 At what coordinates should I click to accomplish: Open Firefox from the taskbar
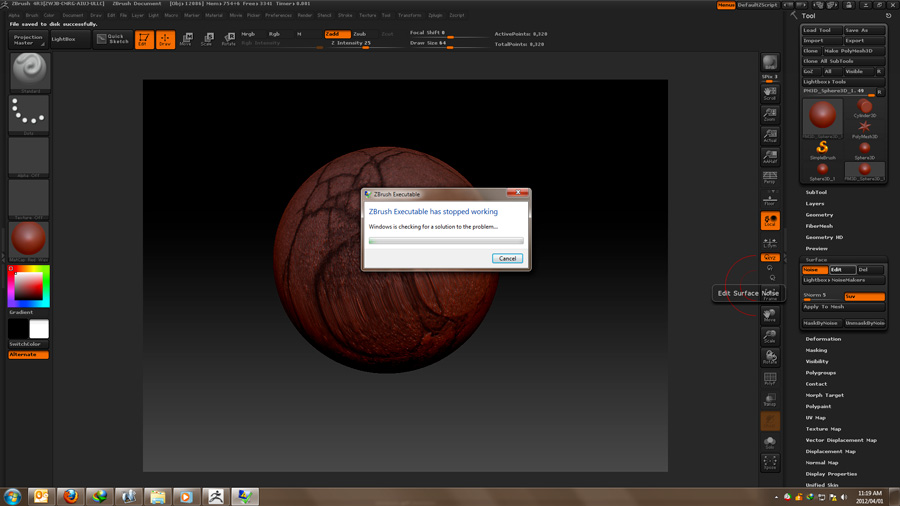71,496
